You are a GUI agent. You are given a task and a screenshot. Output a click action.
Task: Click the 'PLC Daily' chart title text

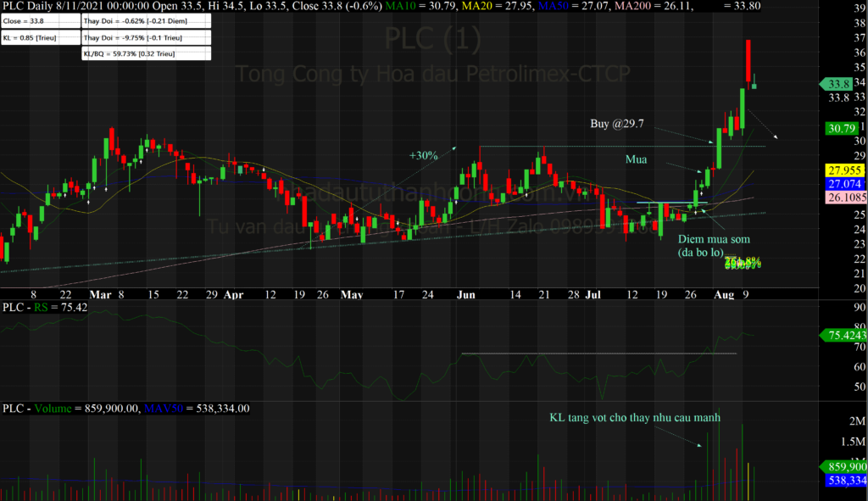coord(27,7)
